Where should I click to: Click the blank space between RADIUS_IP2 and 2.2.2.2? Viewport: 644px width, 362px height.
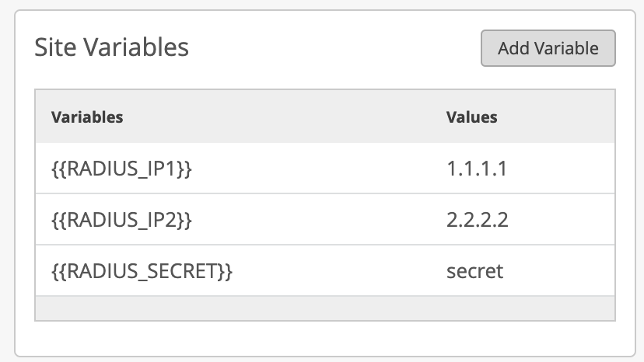(319, 220)
